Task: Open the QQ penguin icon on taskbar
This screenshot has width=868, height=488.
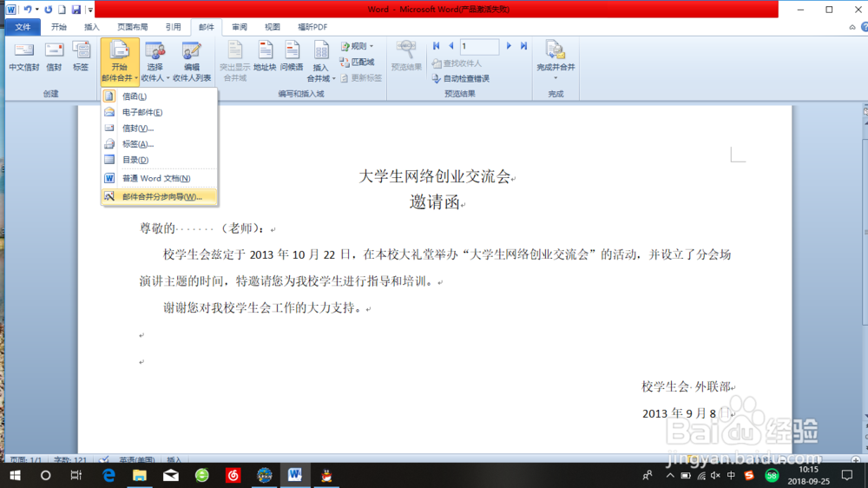Action: click(326, 475)
